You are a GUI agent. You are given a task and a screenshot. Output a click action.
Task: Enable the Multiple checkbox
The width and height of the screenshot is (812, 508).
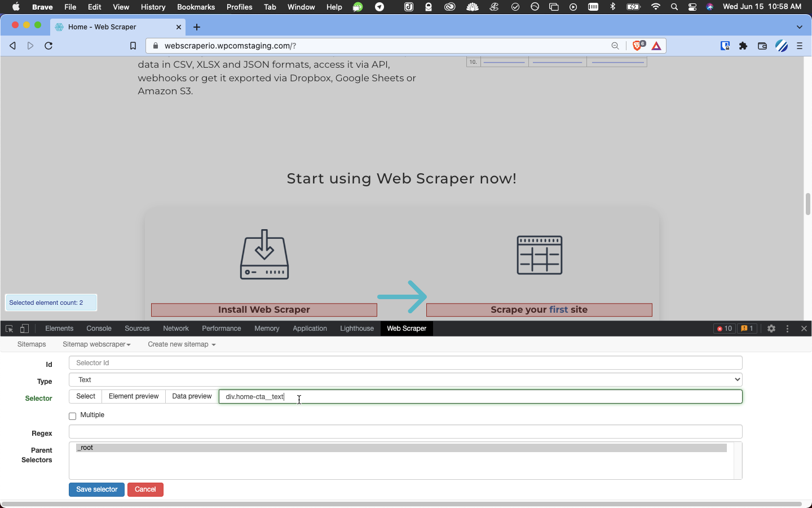[x=73, y=416]
